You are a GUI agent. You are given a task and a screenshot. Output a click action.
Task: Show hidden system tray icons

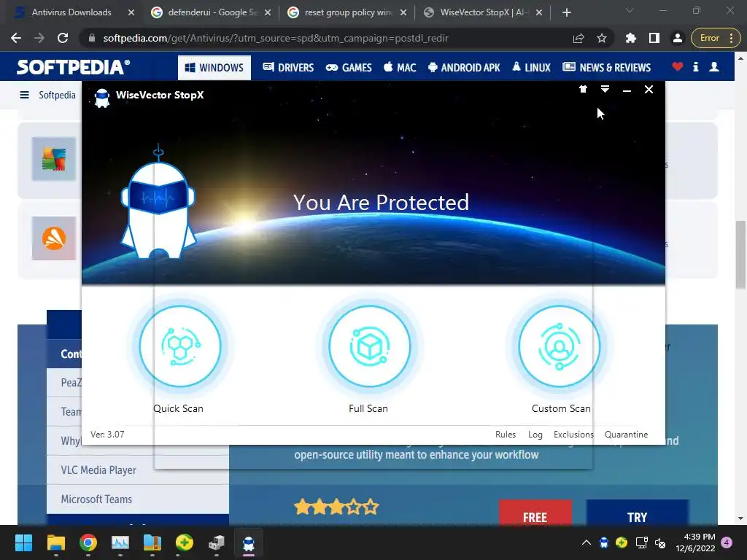coord(587,542)
